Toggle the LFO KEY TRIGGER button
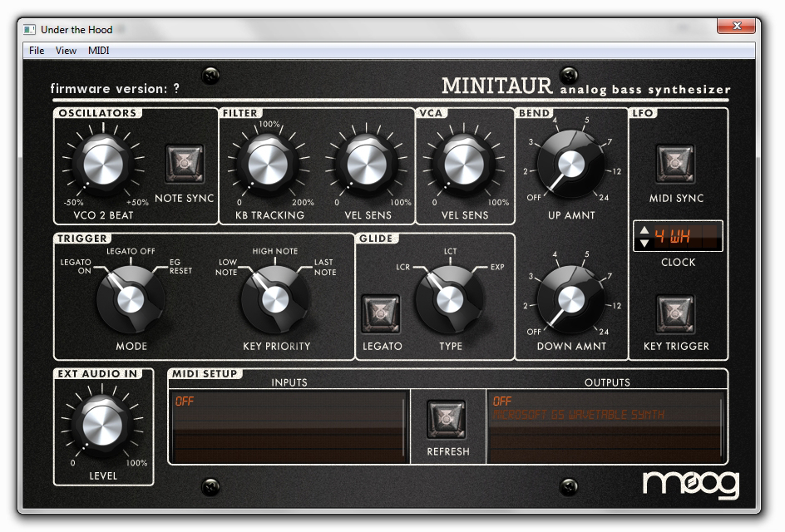 pyautogui.click(x=675, y=314)
